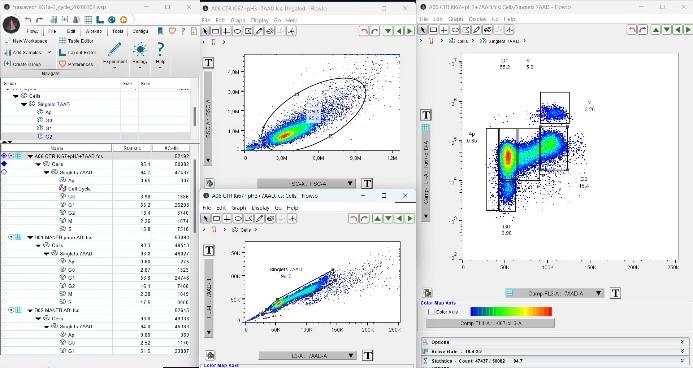
Task: Click the rainbow color map gradient bar
Action: point(511,311)
